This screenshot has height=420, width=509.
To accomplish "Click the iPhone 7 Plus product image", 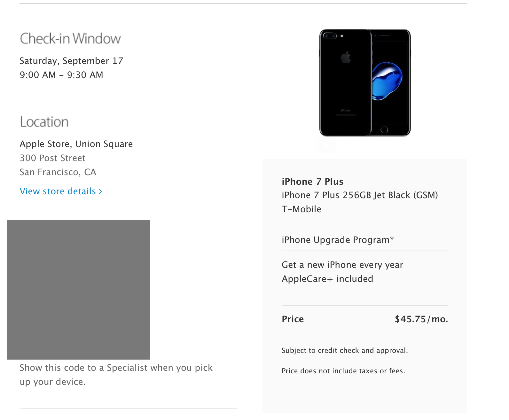I will (365, 82).
